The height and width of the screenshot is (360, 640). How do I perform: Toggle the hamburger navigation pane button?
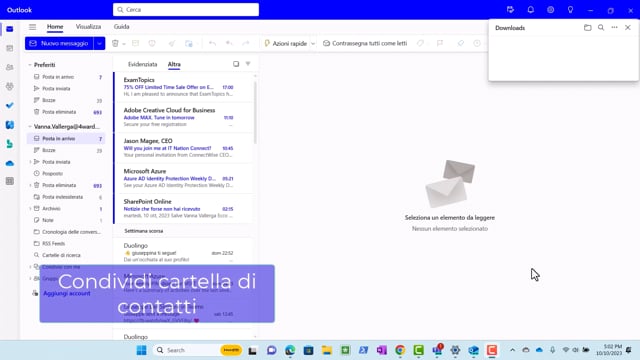point(32,27)
